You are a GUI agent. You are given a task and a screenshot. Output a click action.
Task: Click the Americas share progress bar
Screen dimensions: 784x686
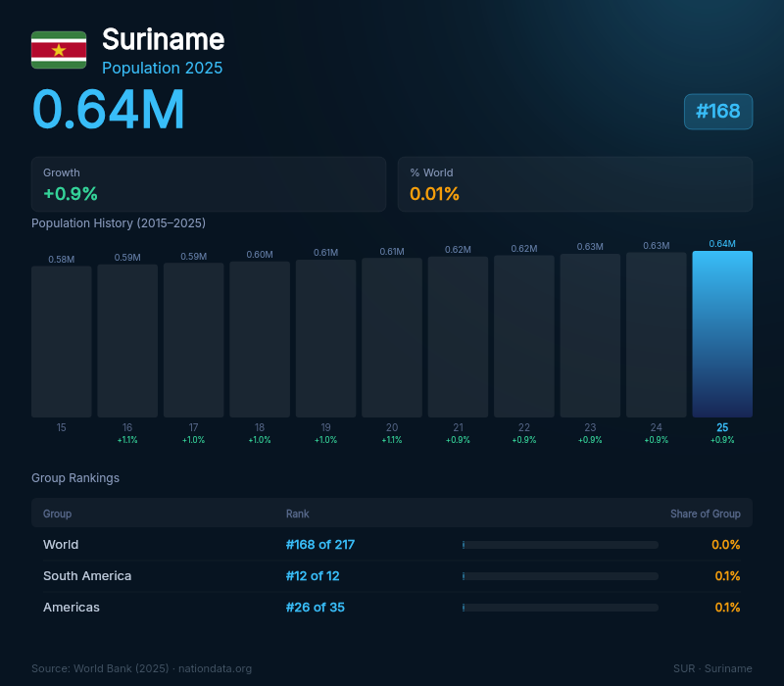[560, 608]
